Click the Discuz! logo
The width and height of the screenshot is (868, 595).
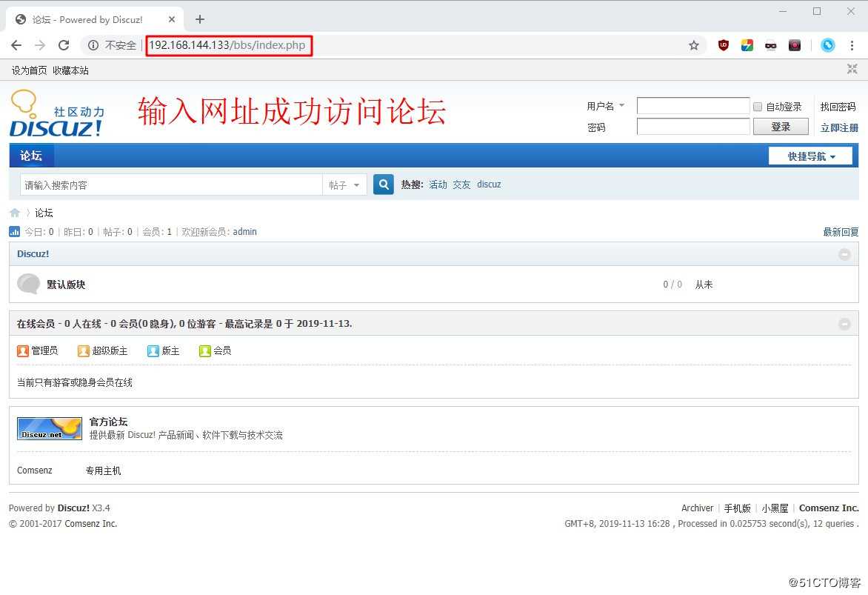point(56,113)
